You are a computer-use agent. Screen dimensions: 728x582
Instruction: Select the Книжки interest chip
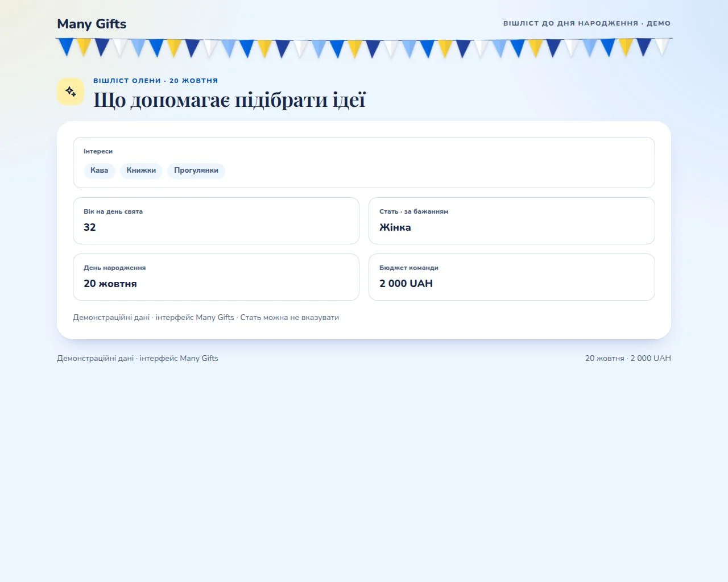tap(141, 171)
